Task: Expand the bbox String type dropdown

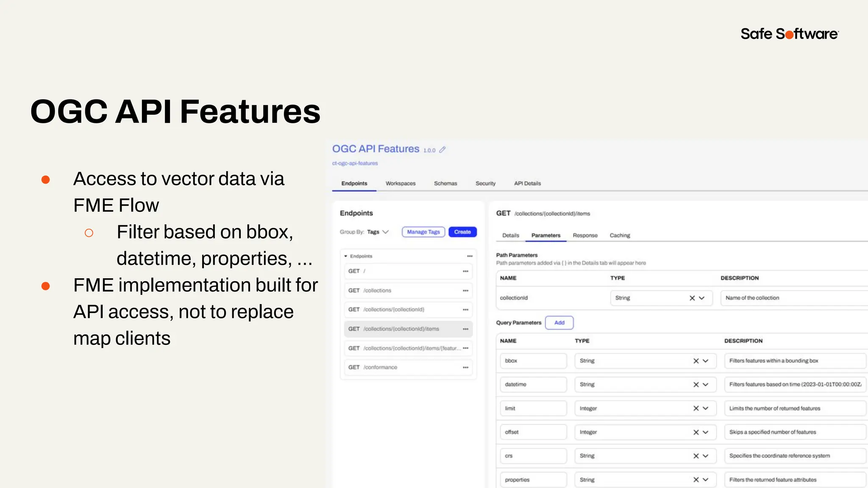Action: coord(706,361)
